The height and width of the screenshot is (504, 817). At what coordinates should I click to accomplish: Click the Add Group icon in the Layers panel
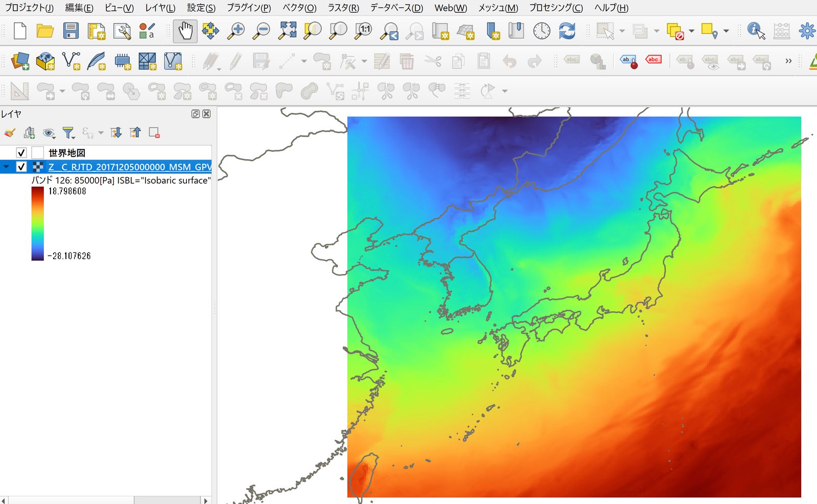29,133
